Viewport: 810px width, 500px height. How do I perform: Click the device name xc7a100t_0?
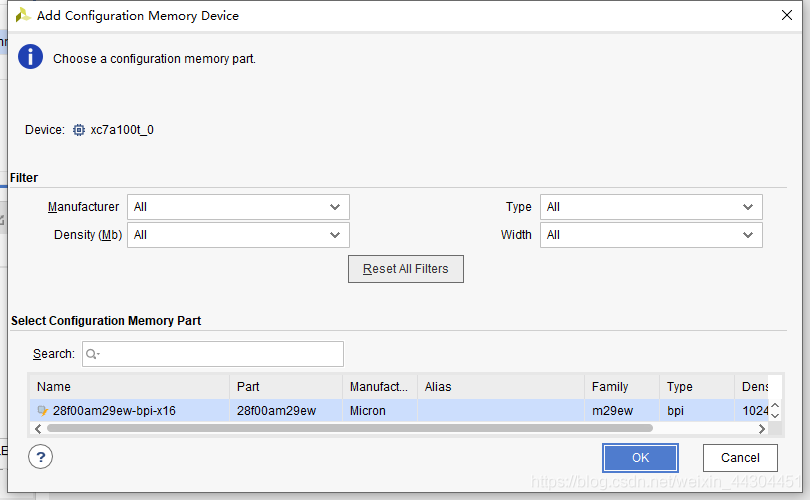(x=122, y=130)
